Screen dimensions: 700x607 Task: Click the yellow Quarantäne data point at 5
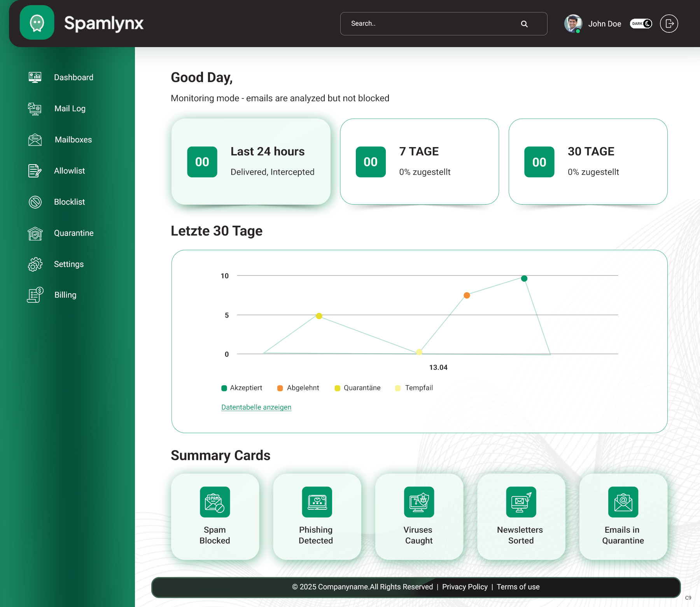(x=319, y=316)
